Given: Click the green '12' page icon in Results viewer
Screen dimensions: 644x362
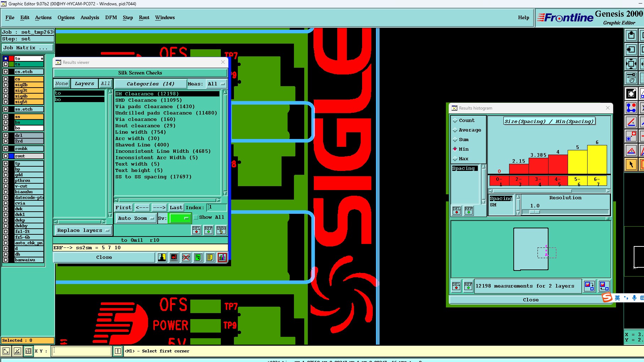Looking at the screenshot, I should (x=198, y=257).
